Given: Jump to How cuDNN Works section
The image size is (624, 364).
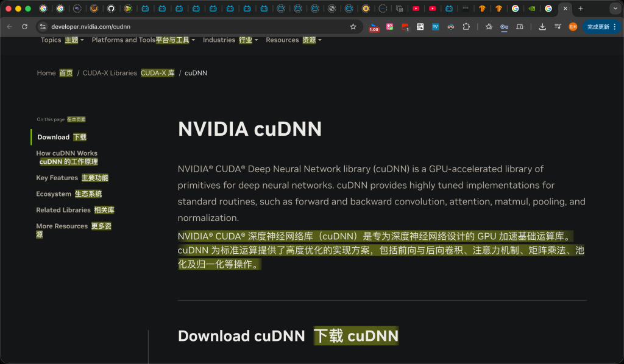Looking at the screenshot, I should pos(67,158).
